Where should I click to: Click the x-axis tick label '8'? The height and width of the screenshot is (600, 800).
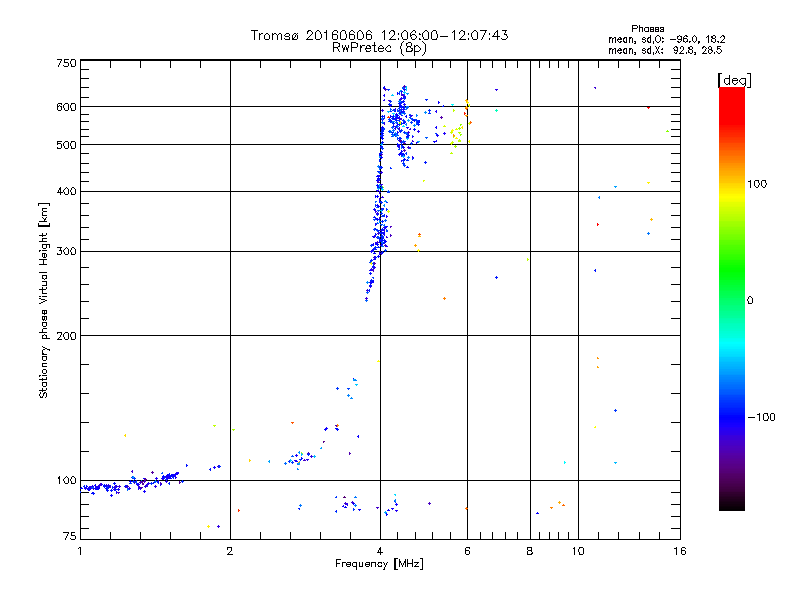pyautogui.click(x=530, y=551)
